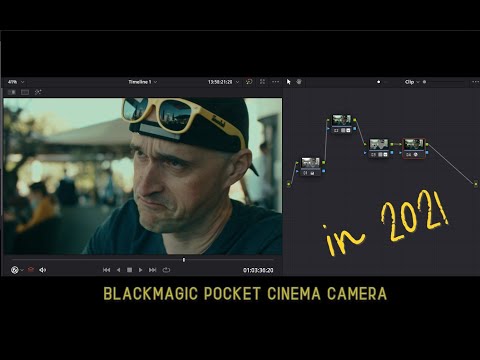The image size is (480, 360).
Task: Open the Clip node mode dropdown
Action: pyautogui.click(x=412, y=82)
